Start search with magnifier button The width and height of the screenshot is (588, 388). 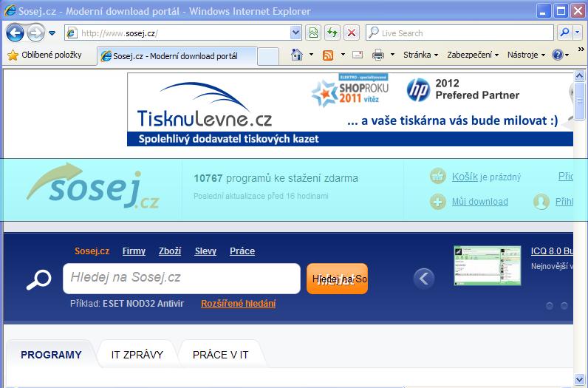[x=564, y=33]
